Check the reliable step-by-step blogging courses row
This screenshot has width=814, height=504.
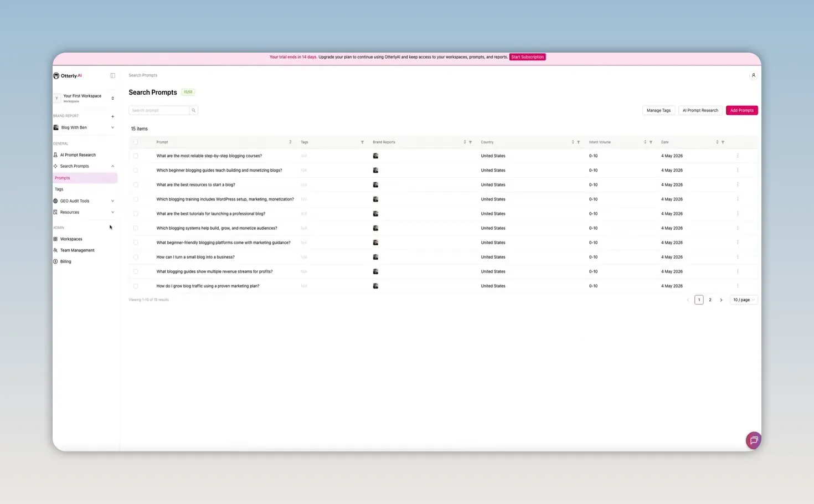coord(136,156)
